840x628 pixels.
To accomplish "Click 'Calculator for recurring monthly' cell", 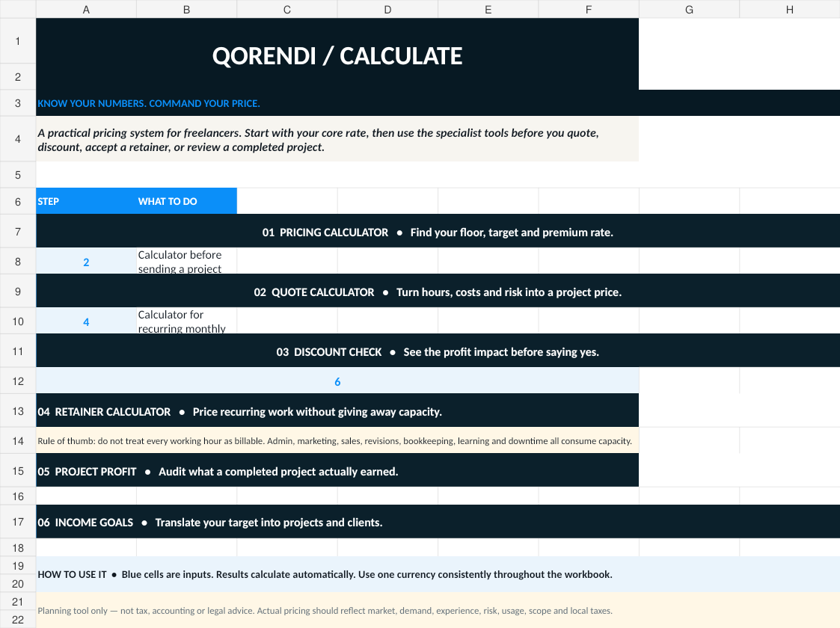I will 186,321.
